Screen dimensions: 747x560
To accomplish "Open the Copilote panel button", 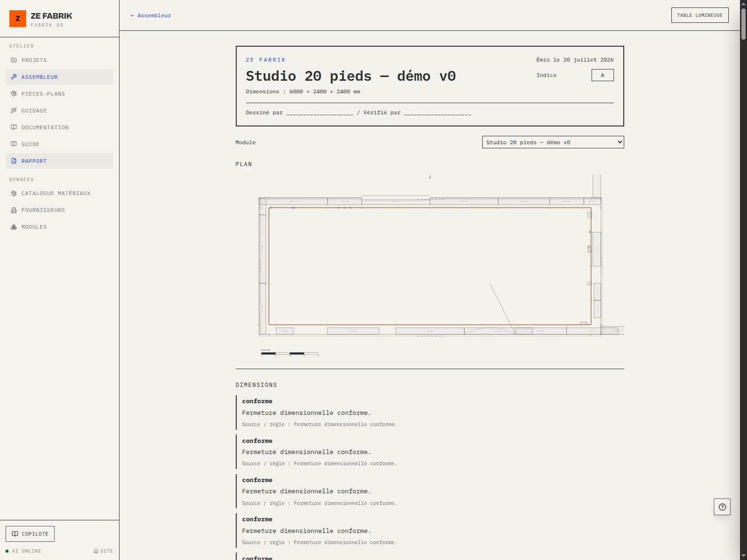I will tap(30, 534).
